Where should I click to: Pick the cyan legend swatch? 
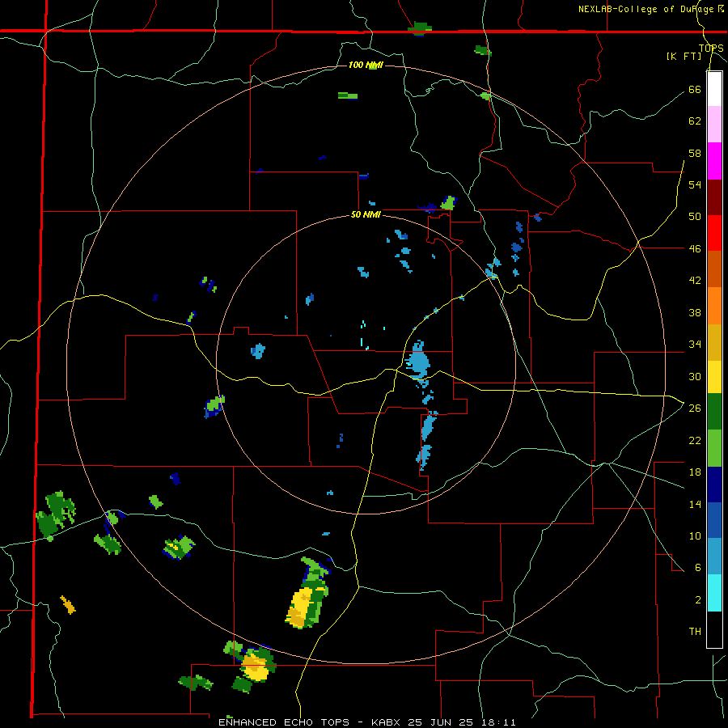[714, 593]
